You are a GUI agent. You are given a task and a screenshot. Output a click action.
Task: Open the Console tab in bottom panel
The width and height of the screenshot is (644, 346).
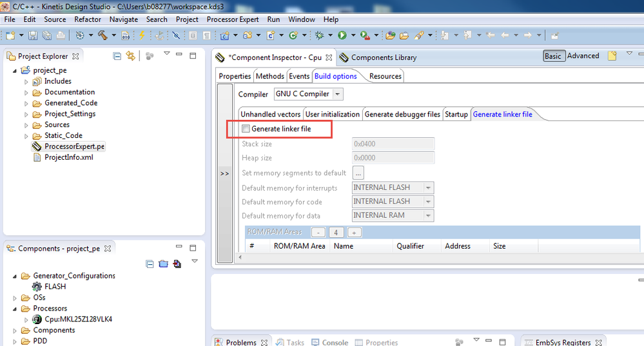pos(330,342)
